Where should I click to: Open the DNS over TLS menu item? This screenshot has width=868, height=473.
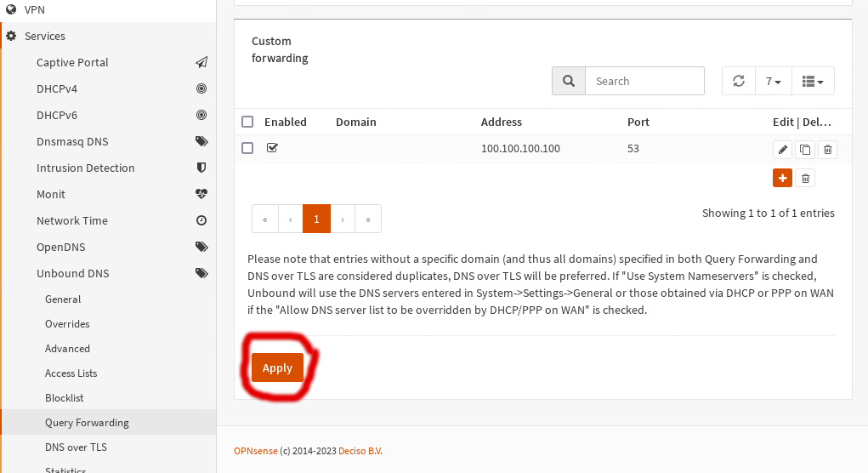click(76, 447)
